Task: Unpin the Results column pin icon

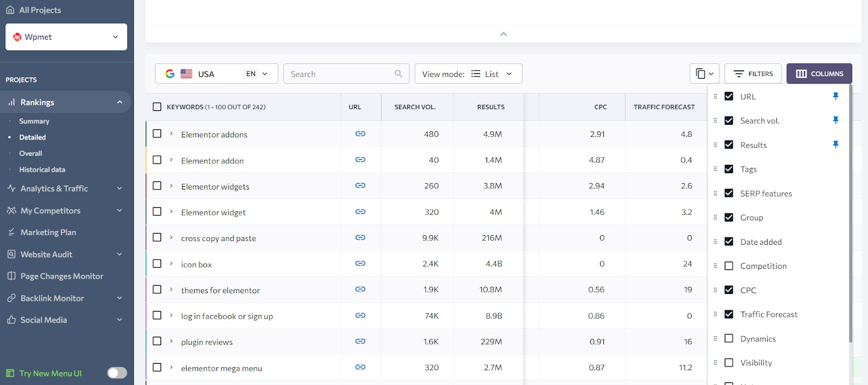Action: pyautogui.click(x=835, y=144)
